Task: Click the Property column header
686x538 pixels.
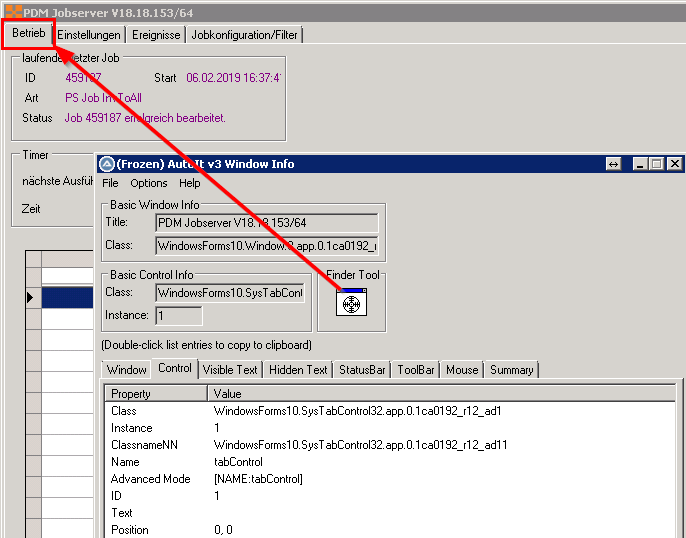Action: (x=156, y=394)
